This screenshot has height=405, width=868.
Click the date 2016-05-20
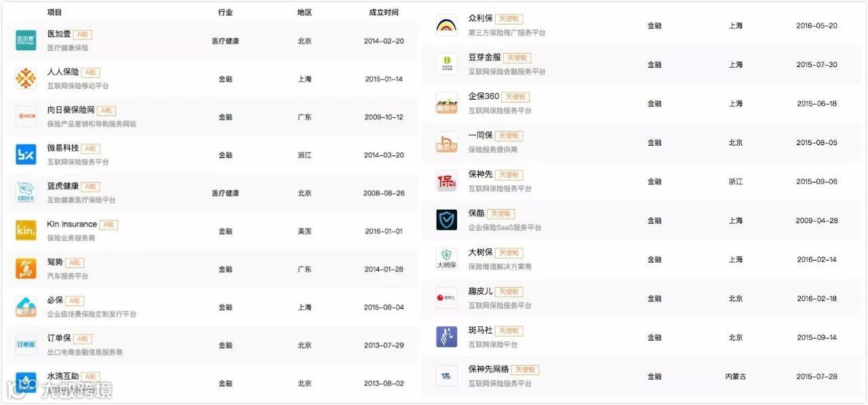(x=816, y=26)
